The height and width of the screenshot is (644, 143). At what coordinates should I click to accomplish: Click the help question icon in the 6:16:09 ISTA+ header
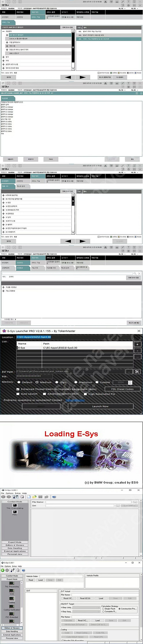[128, 2]
